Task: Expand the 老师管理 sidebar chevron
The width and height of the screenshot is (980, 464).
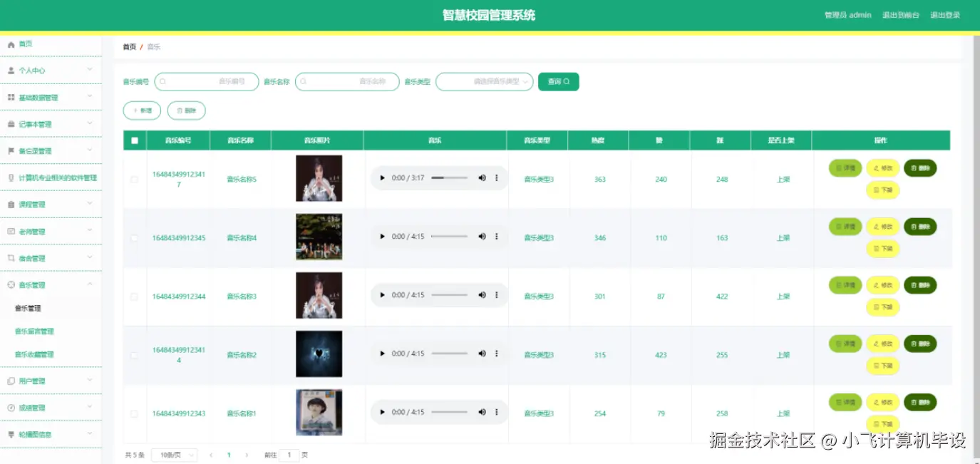Action: point(90,231)
